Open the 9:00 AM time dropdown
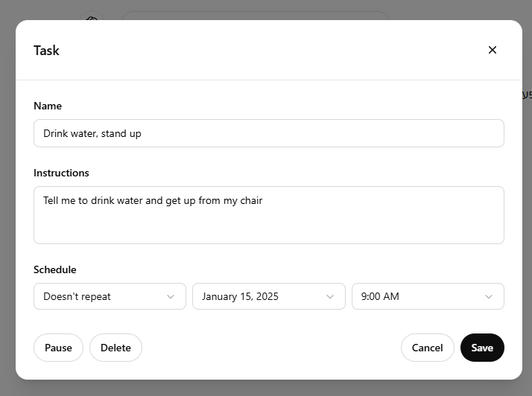Image resolution: width=532 pixels, height=396 pixels. click(428, 296)
